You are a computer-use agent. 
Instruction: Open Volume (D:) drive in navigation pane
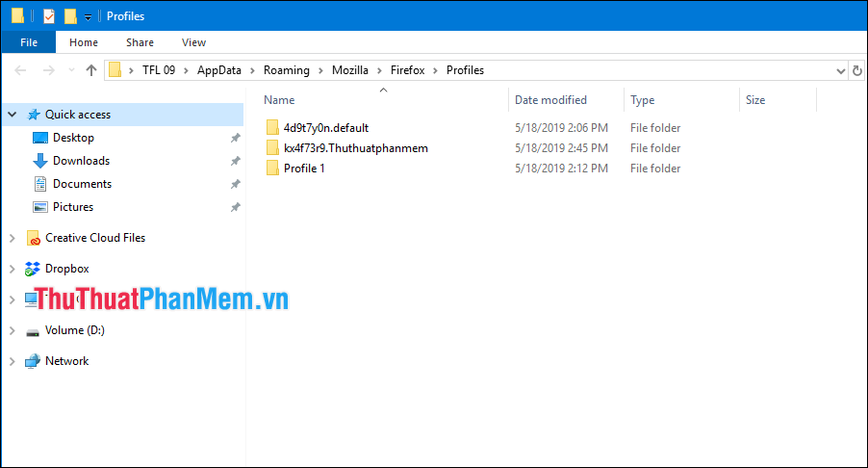[x=75, y=330]
